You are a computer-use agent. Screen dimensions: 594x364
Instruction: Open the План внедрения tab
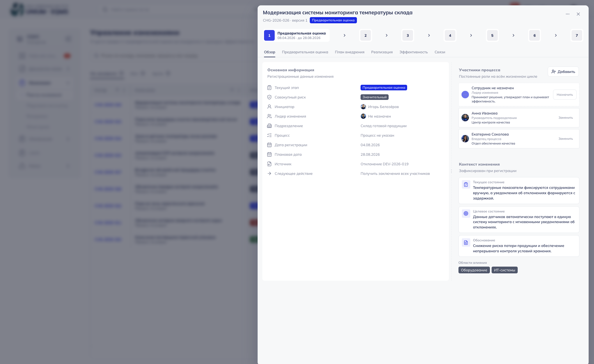click(350, 52)
